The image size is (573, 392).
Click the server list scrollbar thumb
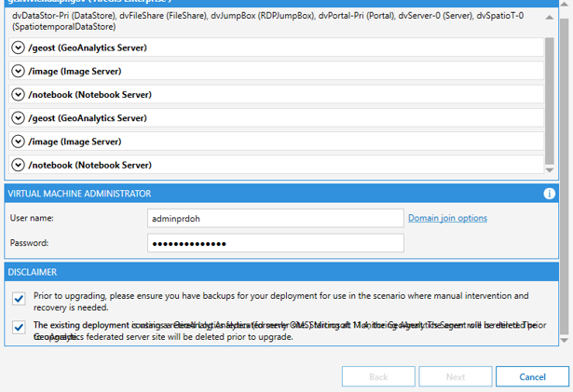pos(550,101)
